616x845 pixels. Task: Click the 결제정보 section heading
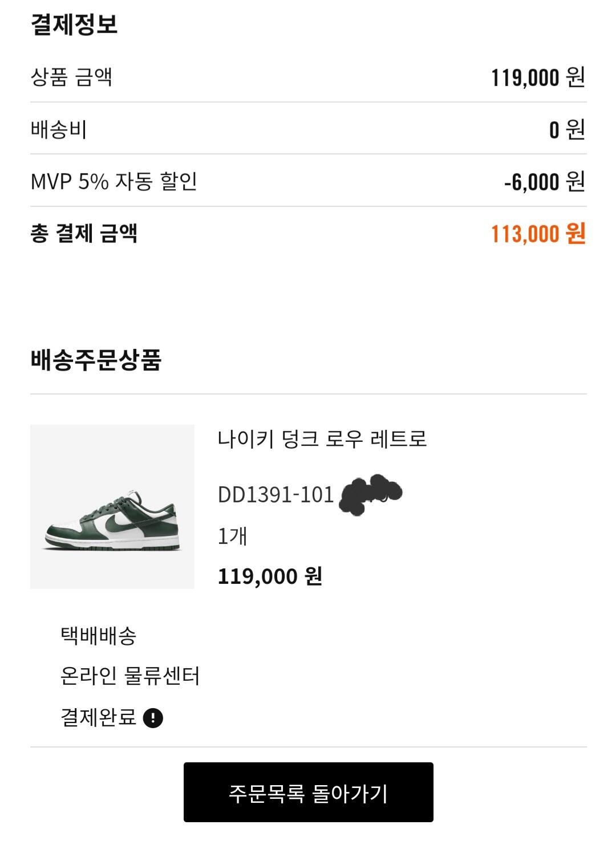(74, 24)
